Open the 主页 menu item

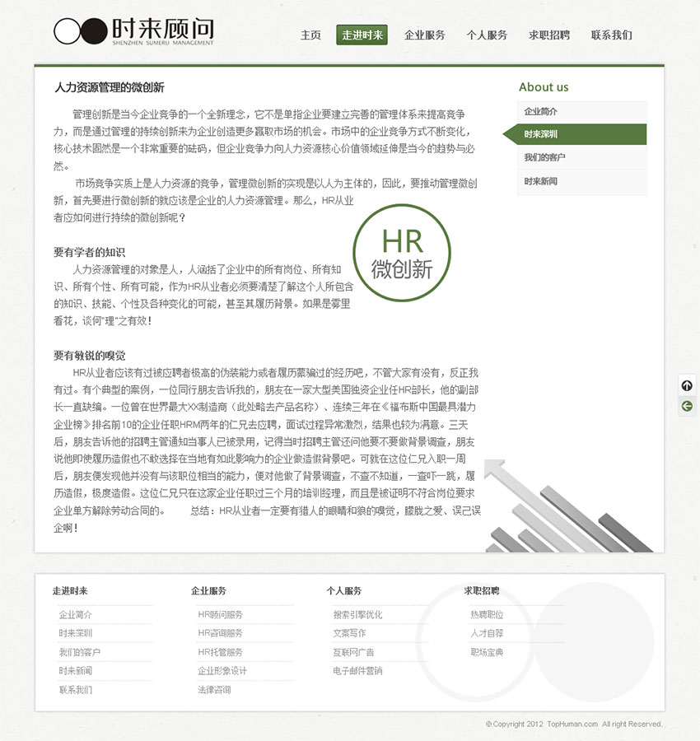coord(310,35)
